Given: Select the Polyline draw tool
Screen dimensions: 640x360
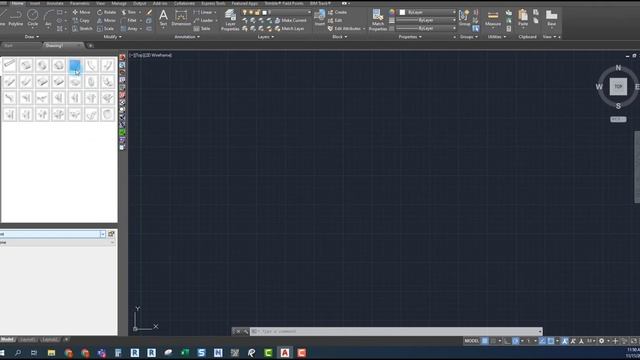Looking at the screenshot, I should tap(16, 18).
